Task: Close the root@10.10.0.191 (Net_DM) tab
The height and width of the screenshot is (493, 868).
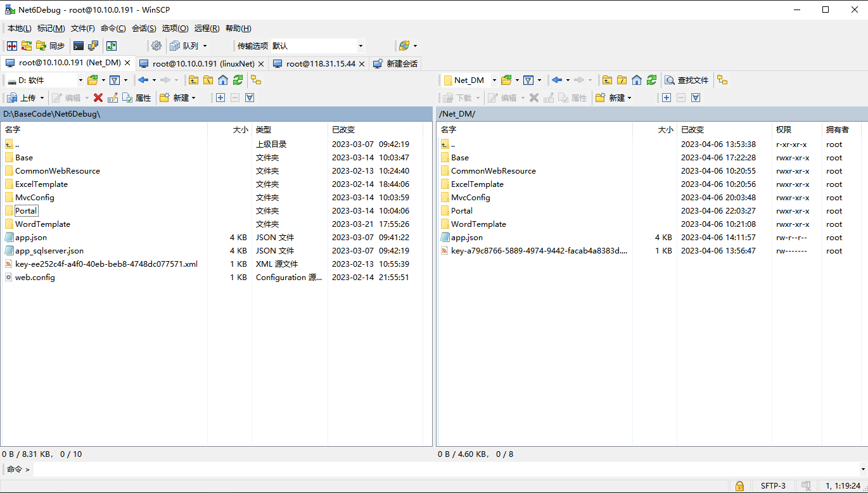Action: point(127,63)
